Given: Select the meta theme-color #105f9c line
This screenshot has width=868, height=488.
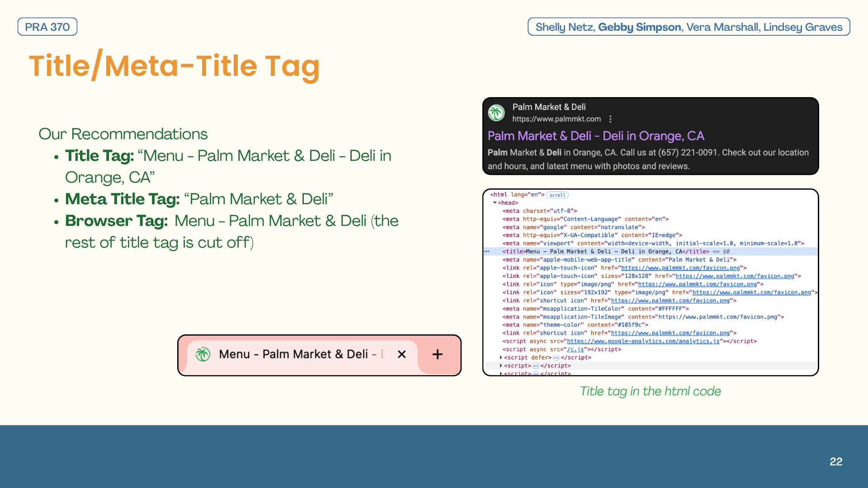Looking at the screenshot, I should [576, 325].
